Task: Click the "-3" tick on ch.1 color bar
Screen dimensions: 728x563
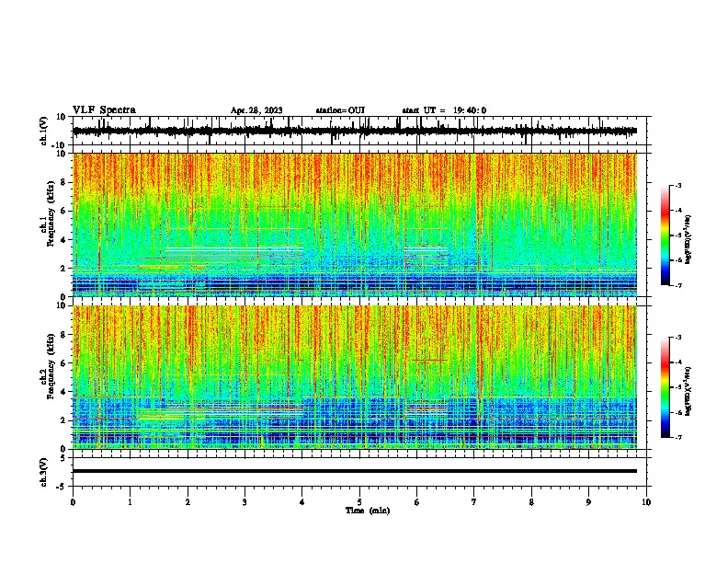Action: (x=677, y=185)
